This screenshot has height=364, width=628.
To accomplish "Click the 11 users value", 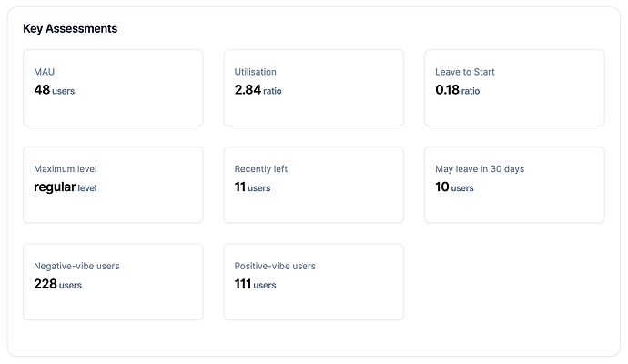I will pyautogui.click(x=252, y=187).
